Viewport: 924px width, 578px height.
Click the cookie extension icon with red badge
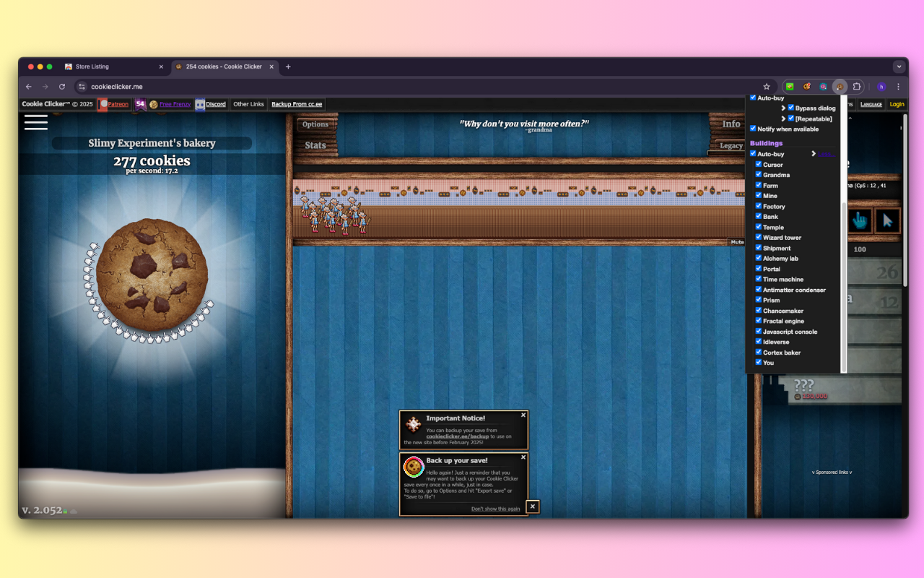[807, 87]
